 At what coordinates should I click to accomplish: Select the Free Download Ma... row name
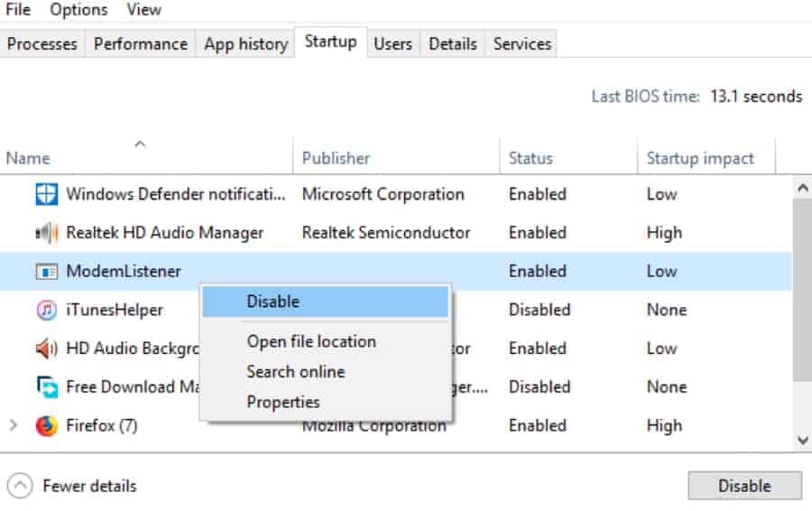tap(133, 386)
